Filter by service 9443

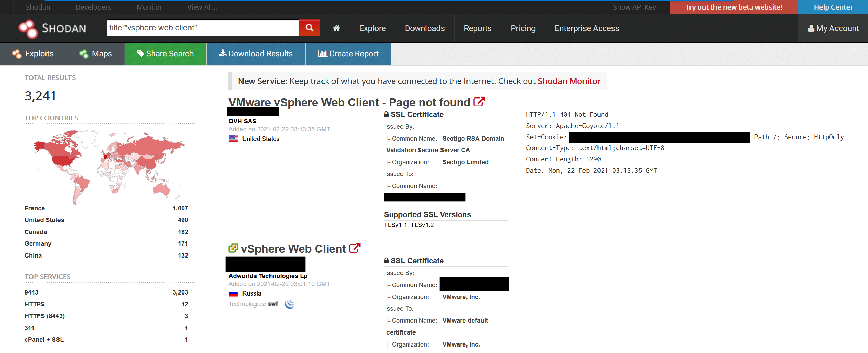click(31, 292)
